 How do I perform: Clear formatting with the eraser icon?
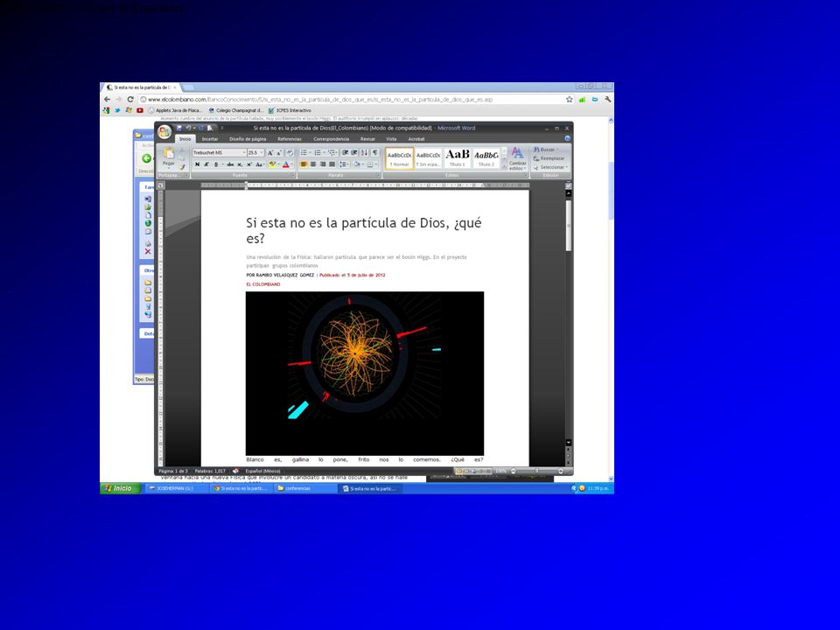(x=290, y=153)
